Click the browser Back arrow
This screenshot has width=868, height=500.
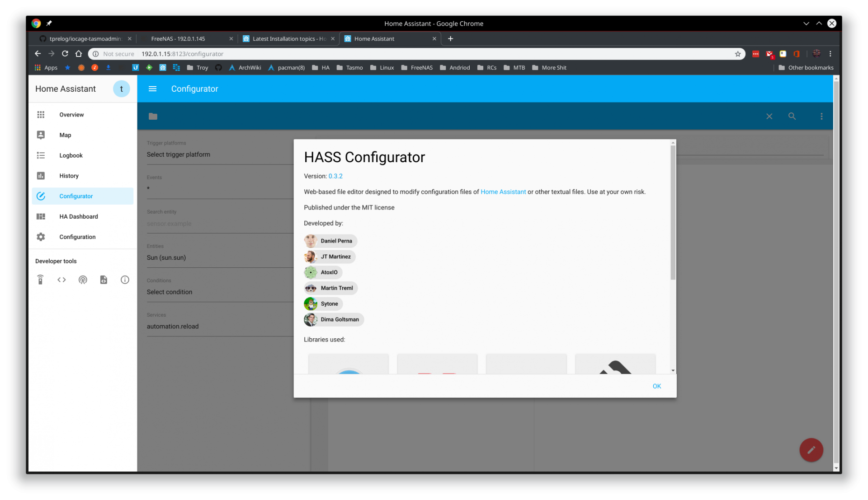point(38,54)
